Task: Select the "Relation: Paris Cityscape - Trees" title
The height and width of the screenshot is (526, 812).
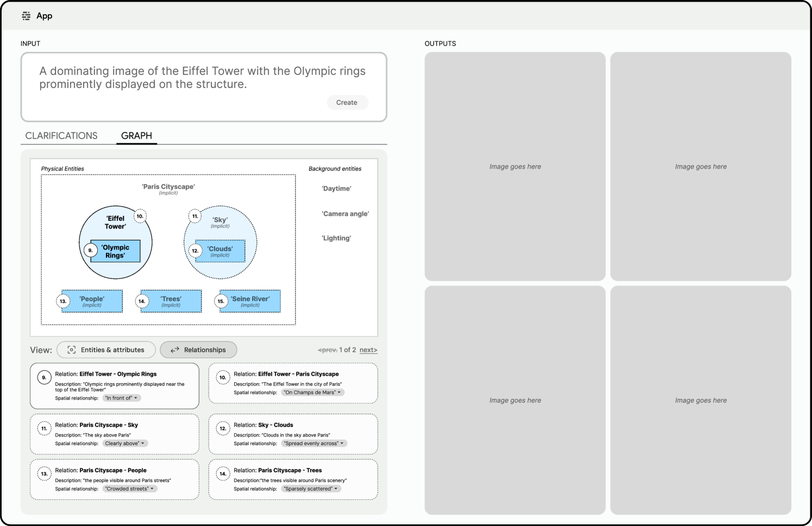Action: [278, 471]
